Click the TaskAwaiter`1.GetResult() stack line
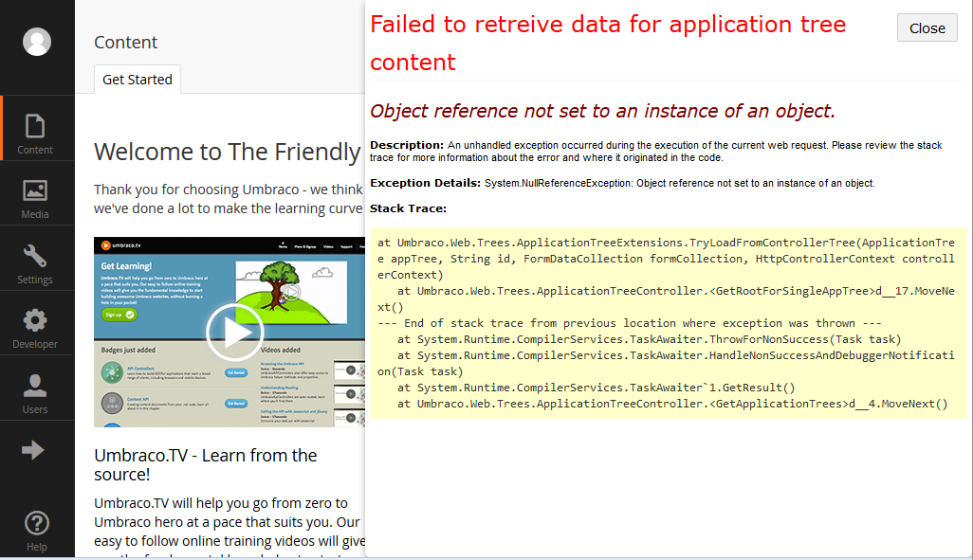 coord(596,388)
